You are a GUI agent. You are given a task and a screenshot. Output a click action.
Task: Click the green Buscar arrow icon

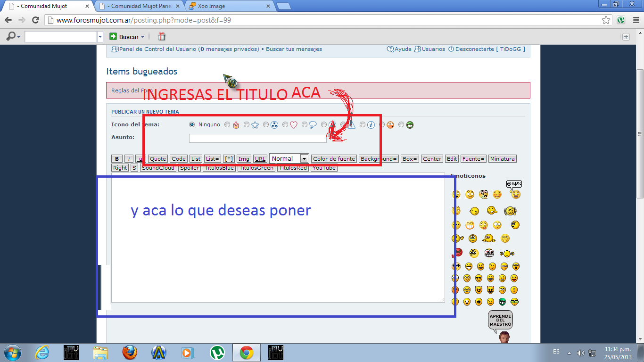(113, 37)
